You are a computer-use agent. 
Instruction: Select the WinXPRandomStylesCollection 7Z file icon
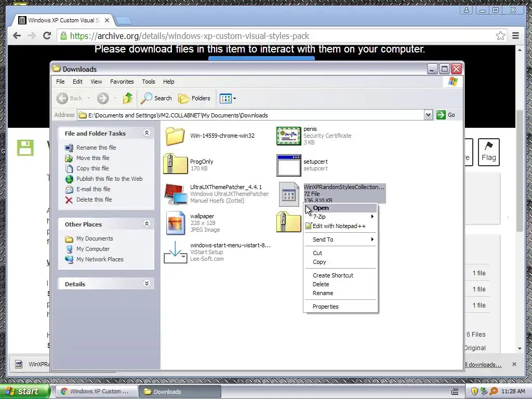[x=289, y=194]
